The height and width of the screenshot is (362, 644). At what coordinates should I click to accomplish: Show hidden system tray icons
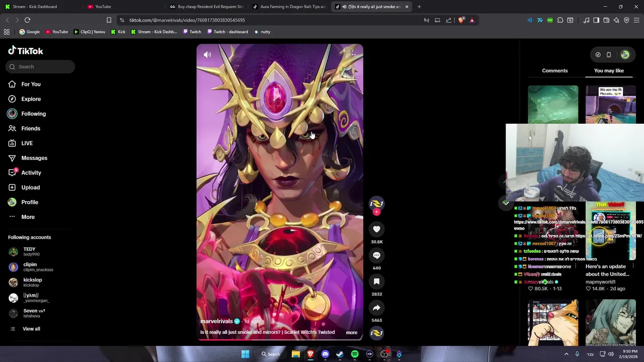(x=566, y=354)
